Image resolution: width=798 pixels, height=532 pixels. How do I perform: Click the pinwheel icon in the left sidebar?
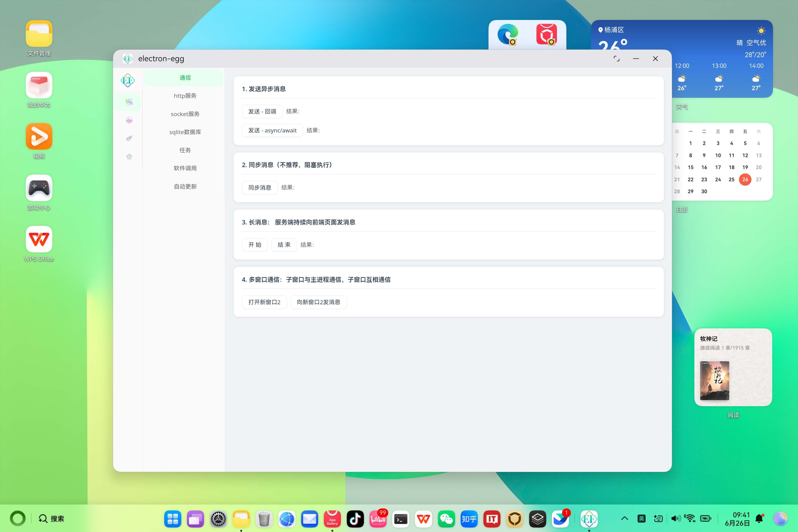point(129,102)
